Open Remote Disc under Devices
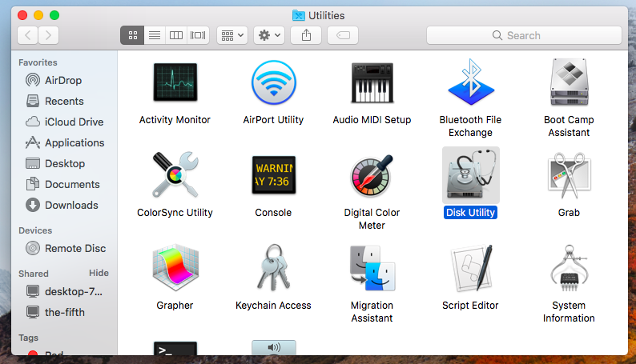636x364 pixels. point(65,248)
